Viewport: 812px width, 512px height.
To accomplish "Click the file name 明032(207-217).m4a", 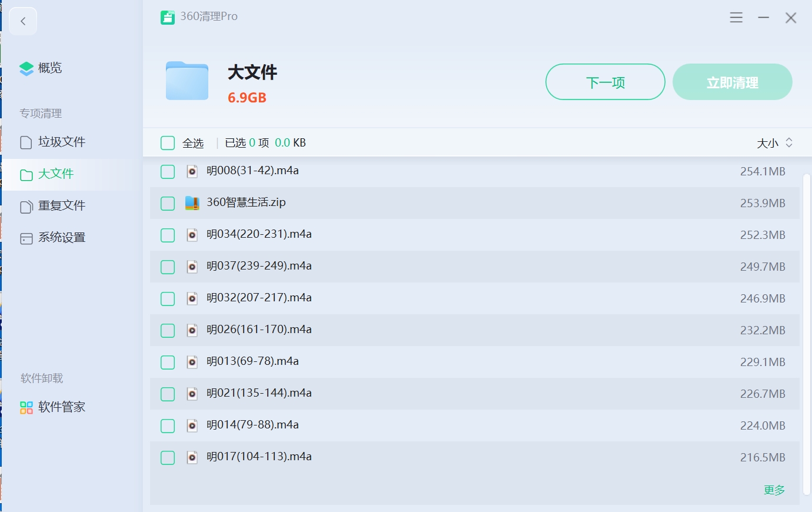I will [259, 298].
